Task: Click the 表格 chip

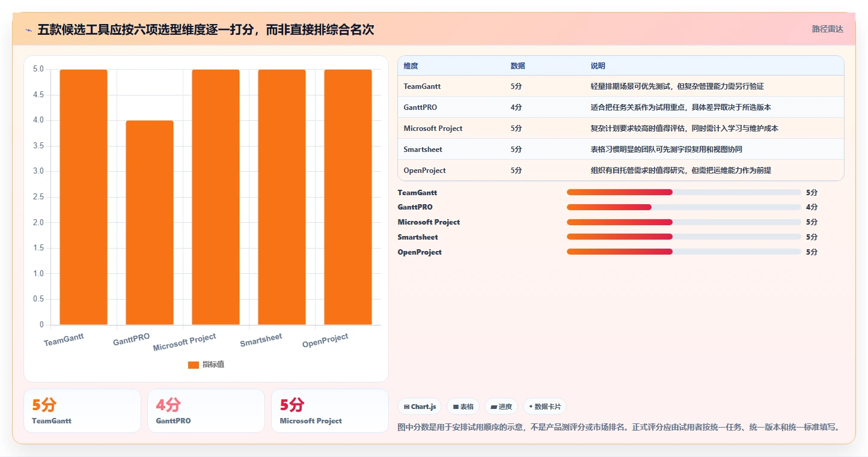Action: (x=463, y=407)
